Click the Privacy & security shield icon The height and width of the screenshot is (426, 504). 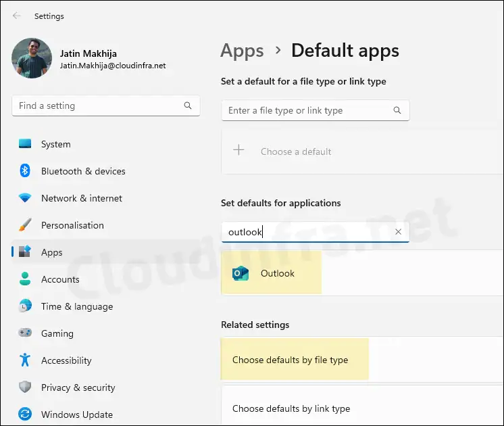click(25, 387)
